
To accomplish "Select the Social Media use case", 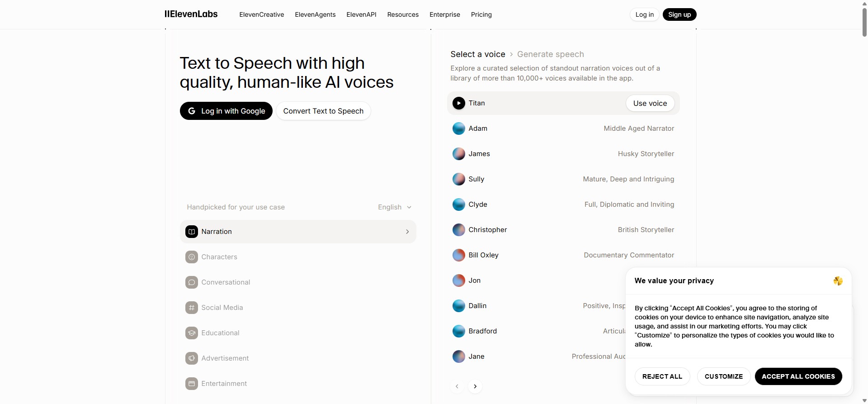I will [298, 308].
